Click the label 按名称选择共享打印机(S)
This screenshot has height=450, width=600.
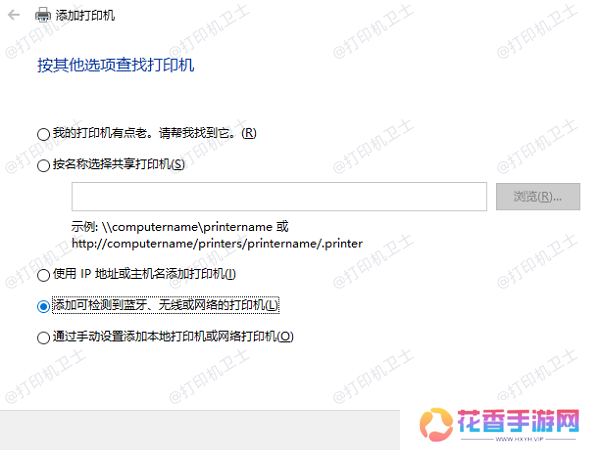pos(119,164)
